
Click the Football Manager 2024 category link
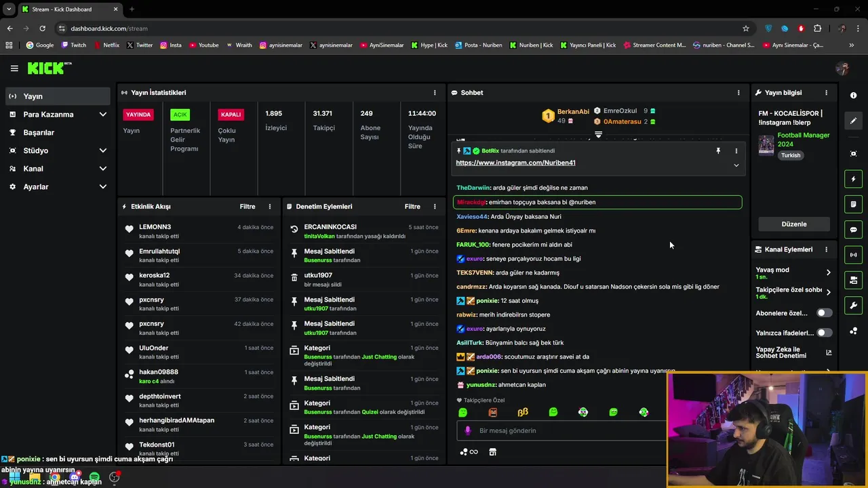click(x=804, y=140)
